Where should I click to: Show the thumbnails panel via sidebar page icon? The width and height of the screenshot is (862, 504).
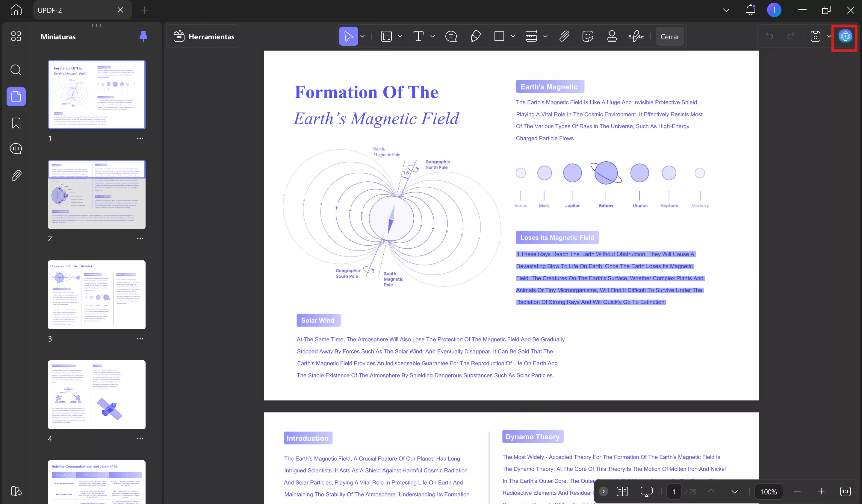(x=16, y=96)
